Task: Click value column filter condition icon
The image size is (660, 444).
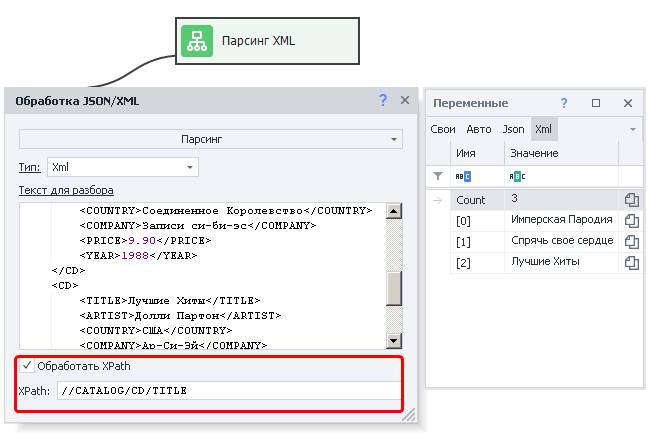Action: point(518,176)
